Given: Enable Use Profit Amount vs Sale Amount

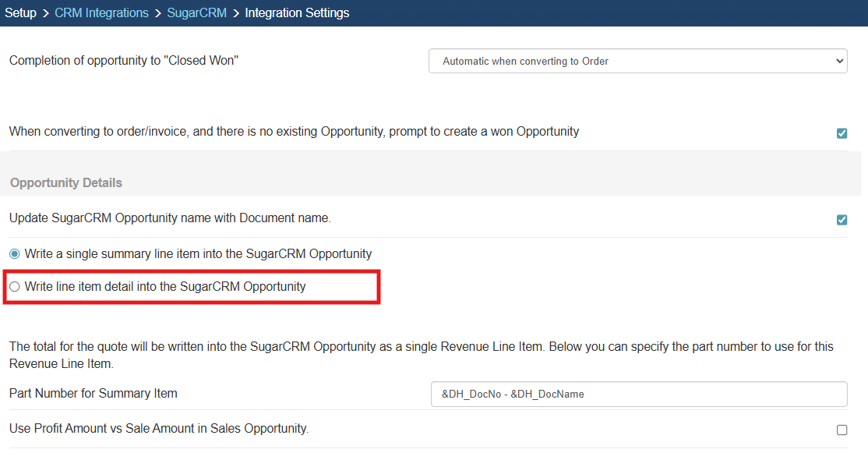Looking at the screenshot, I should pyautogui.click(x=842, y=430).
